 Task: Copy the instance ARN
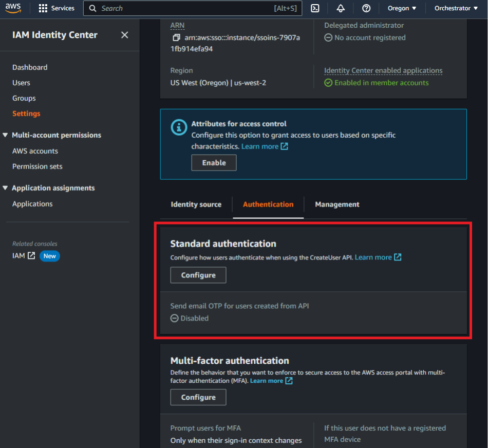176,38
